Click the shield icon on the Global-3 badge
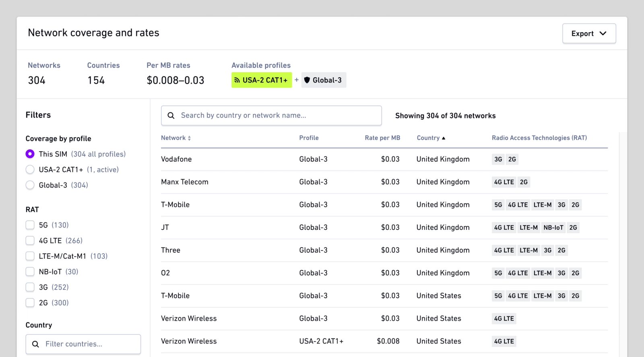Viewport: 644px width, 357px height. 307,80
